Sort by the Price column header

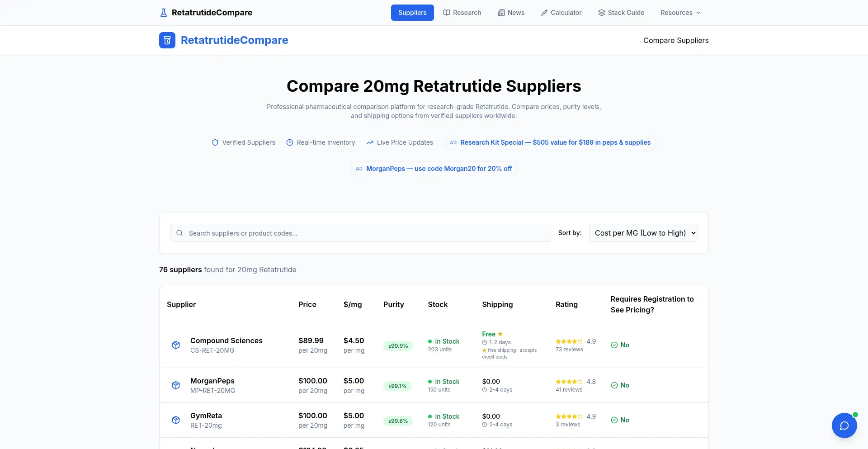point(307,304)
